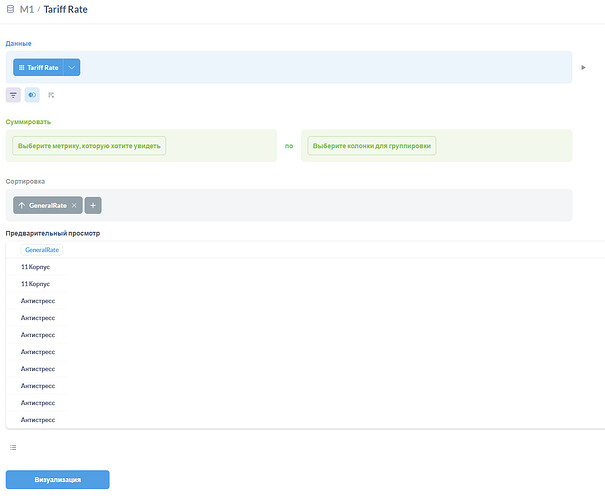Click the filter funnel icon
This screenshot has width=605, height=500.
click(13, 95)
